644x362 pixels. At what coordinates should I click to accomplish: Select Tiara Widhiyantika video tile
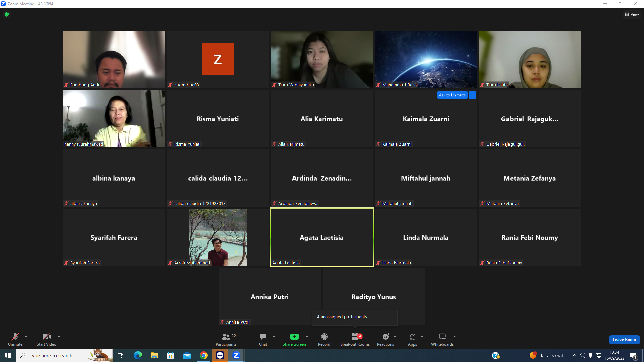tap(322, 59)
